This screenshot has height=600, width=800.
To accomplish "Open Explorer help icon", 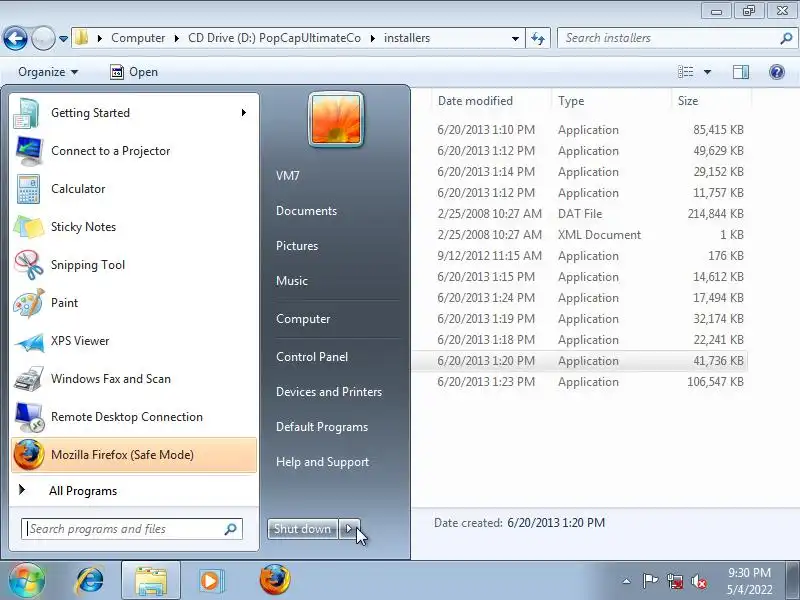I will point(777,72).
